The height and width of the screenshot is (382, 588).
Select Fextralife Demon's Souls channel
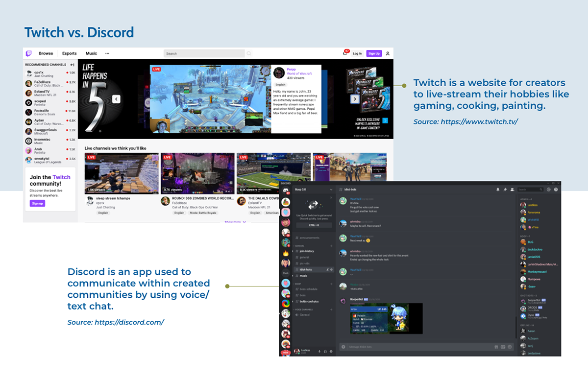coord(51,112)
